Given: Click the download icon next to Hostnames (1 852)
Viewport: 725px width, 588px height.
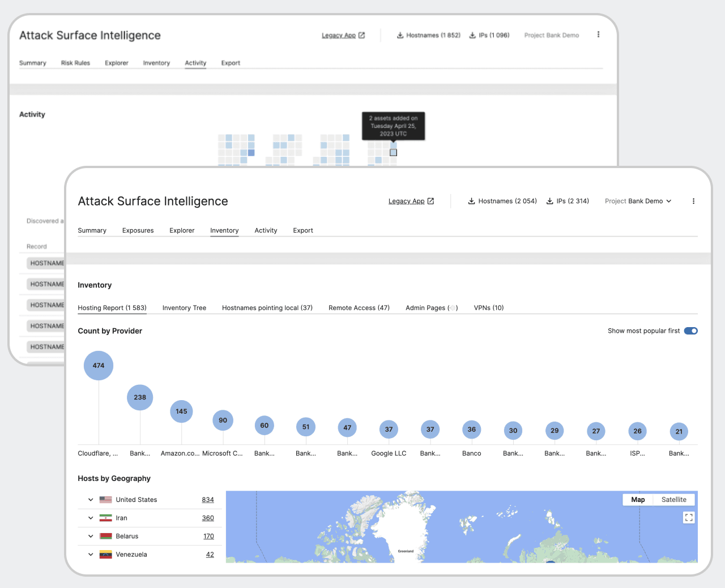Looking at the screenshot, I should point(400,35).
